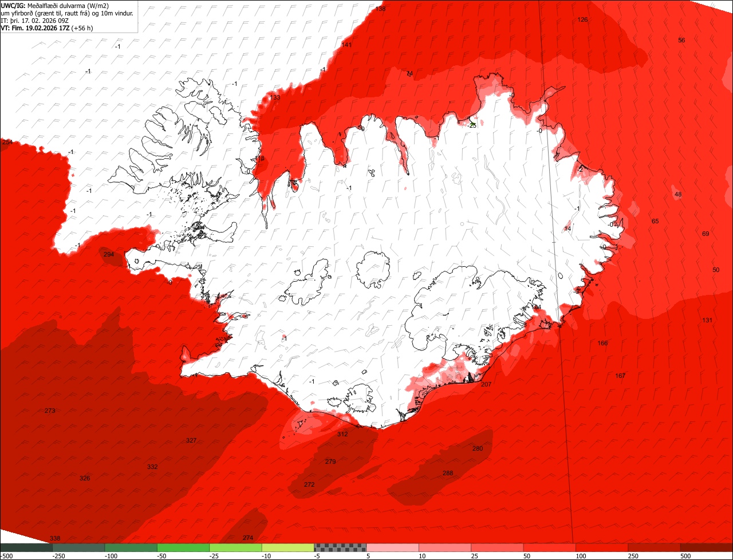Click the value 312 off the south coast
The height and width of the screenshot is (560, 733).
tap(342, 434)
